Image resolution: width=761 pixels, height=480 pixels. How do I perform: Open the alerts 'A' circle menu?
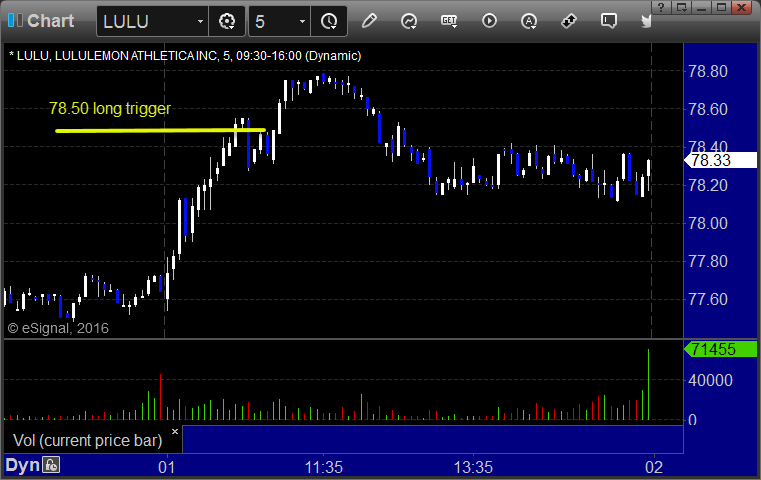[x=529, y=21]
